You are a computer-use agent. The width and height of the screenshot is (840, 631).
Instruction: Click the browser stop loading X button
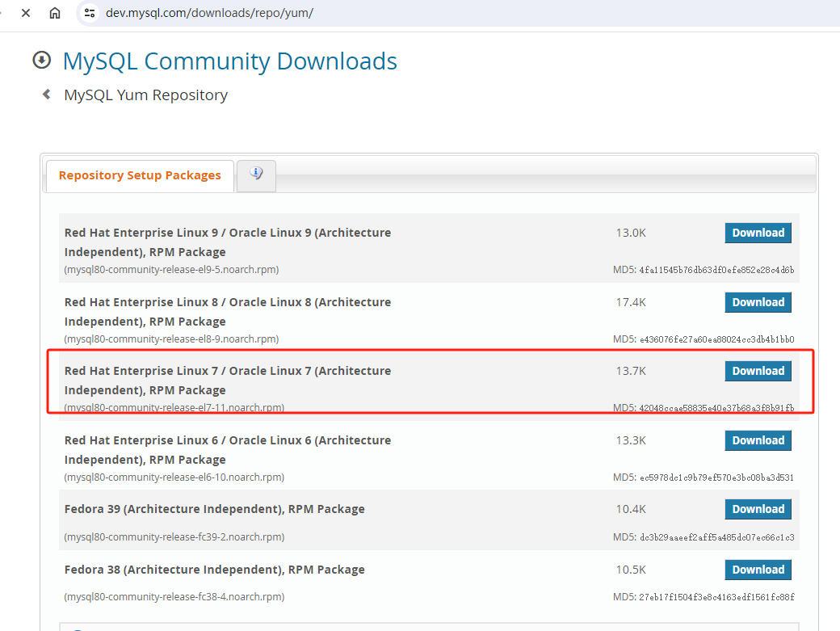pos(26,13)
